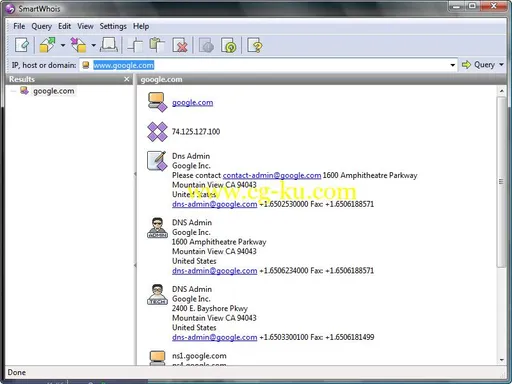Click the scrollbar down arrow in details pane
The image size is (512, 384).
(502, 360)
